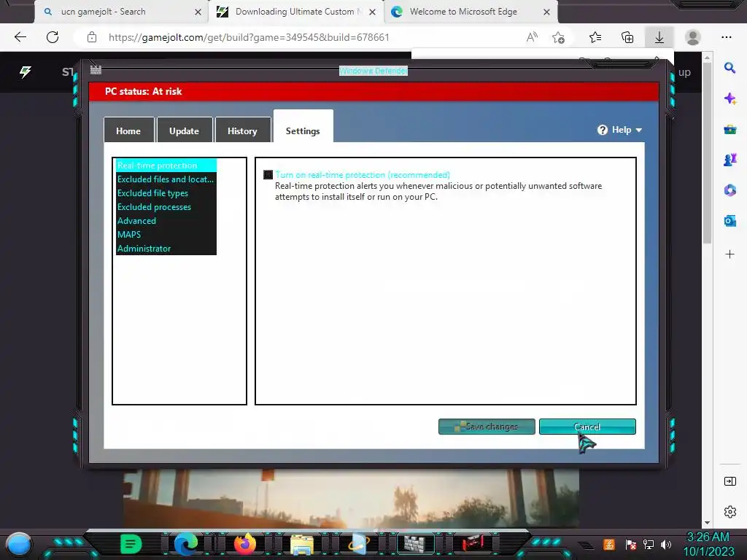Open Edge sidebar search
This screenshot has height=560, width=747.
(729, 68)
